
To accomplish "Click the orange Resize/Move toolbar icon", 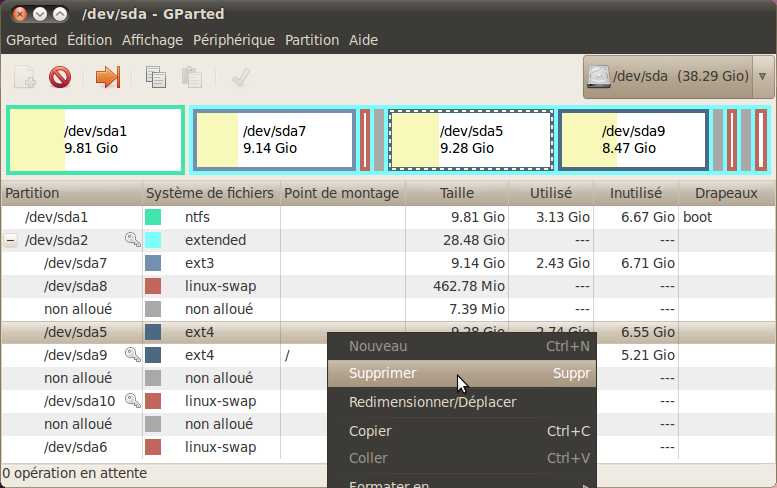I will click(x=107, y=77).
